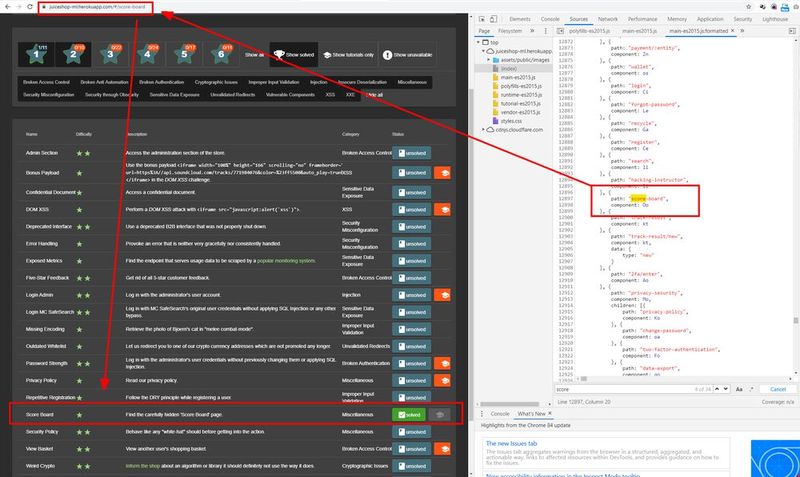Screen dimensions: 800x477
Task: Click the browser address bar
Action: tap(95, 7)
